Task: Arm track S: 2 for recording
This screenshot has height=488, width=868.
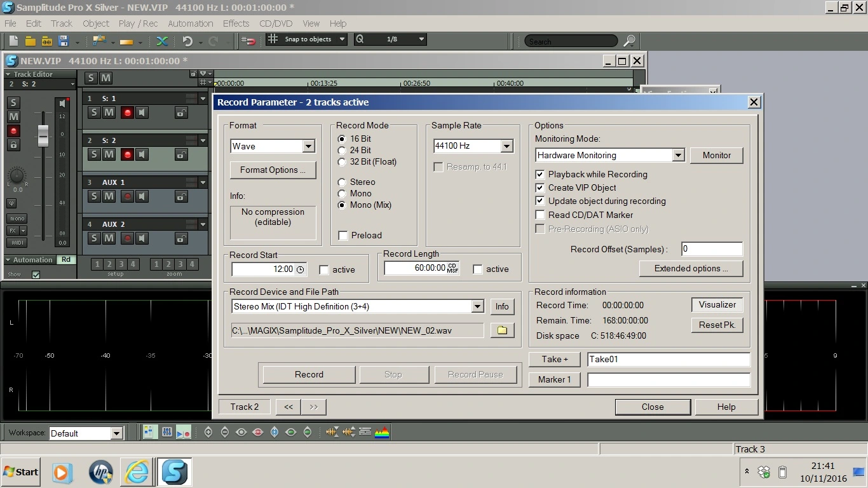Action: pyautogui.click(x=128, y=154)
